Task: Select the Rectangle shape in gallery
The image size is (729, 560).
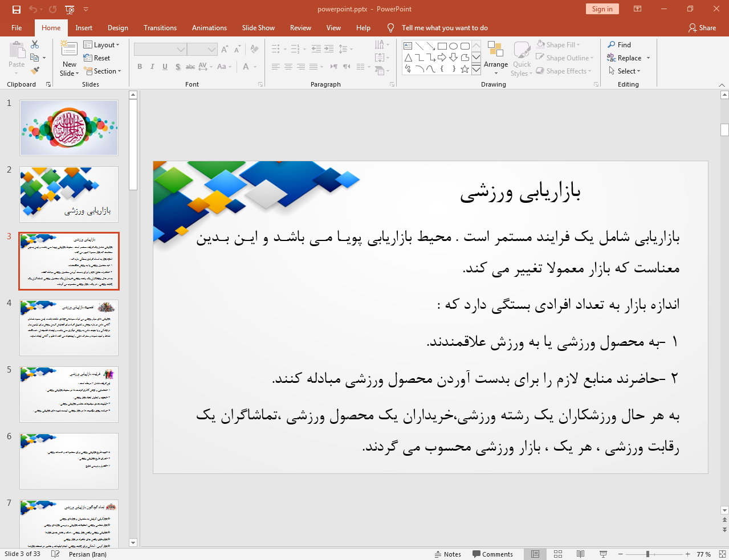Action: coord(442,46)
